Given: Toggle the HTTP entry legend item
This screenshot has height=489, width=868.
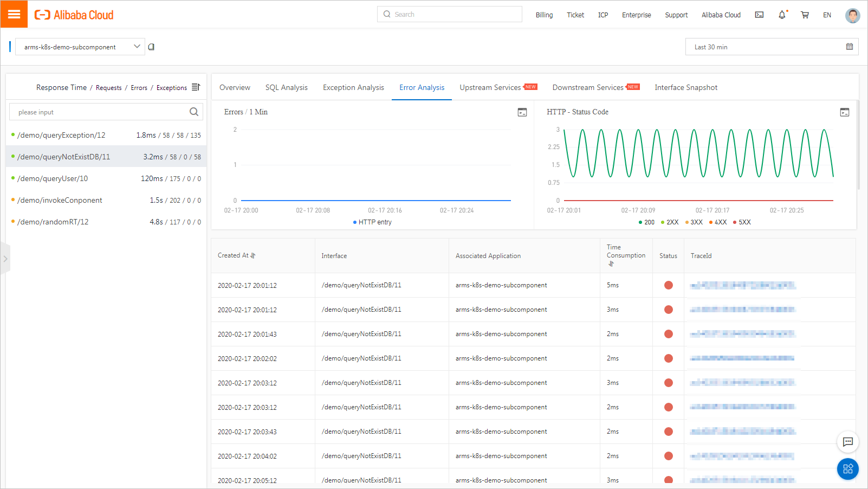Looking at the screenshot, I should 372,222.
